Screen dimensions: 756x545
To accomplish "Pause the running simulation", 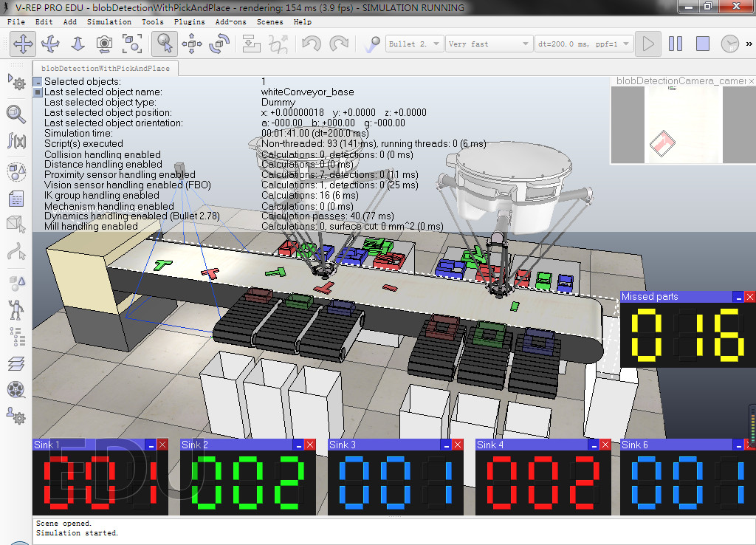I will (676, 44).
